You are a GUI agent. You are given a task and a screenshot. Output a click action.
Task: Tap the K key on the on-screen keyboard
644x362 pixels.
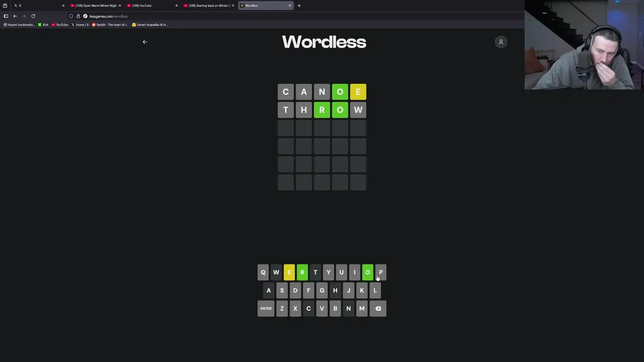362,291
